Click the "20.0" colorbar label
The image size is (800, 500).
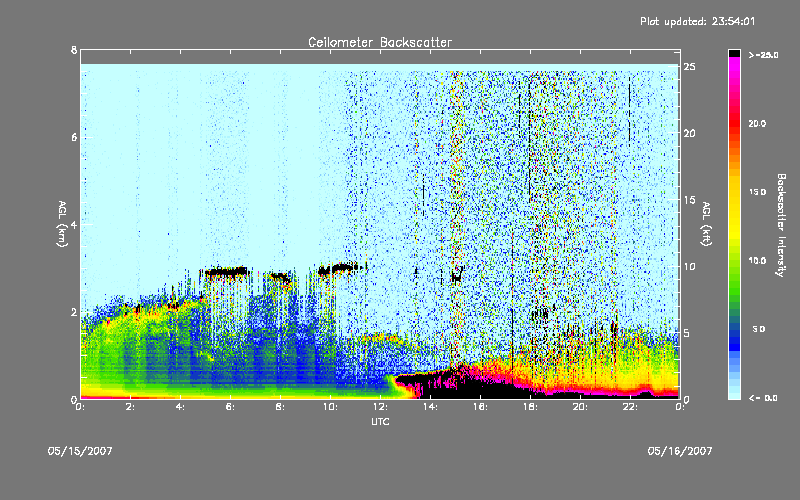(x=757, y=123)
